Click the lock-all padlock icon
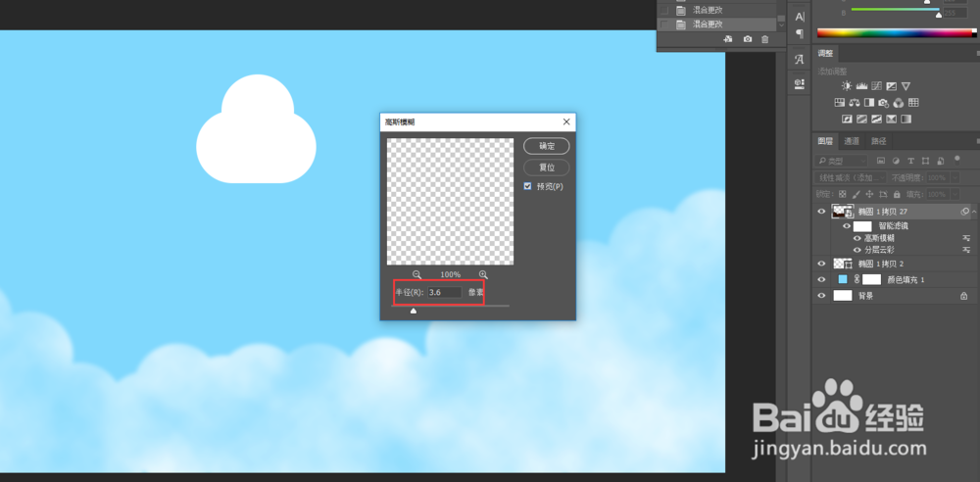This screenshot has width=980, height=482. pos(897,194)
